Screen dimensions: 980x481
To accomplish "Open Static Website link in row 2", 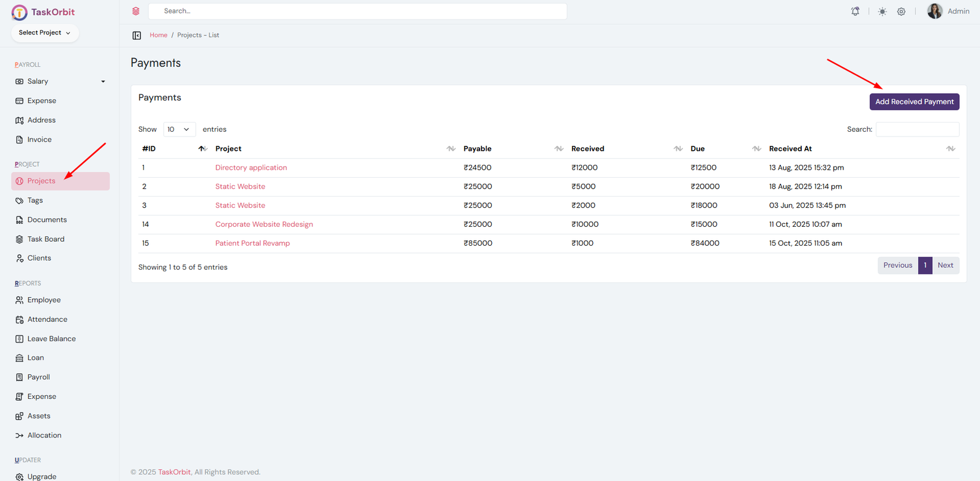I will pyautogui.click(x=240, y=187).
